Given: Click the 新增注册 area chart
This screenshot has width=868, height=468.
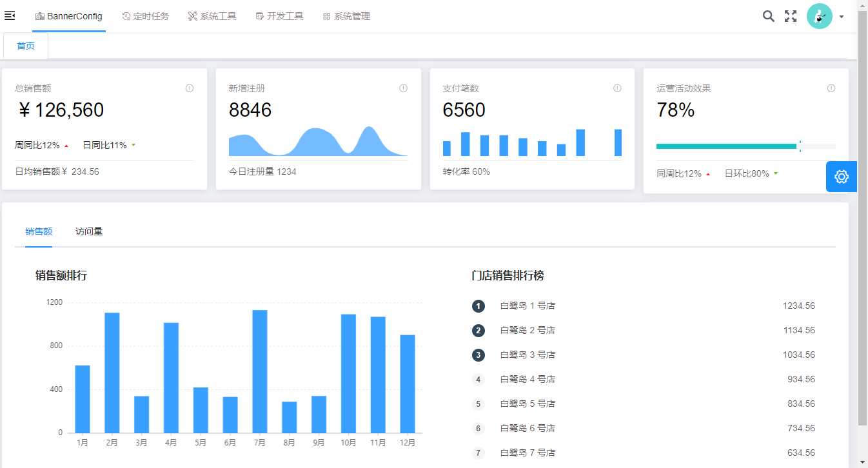Looking at the screenshot, I should pyautogui.click(x=319, y=141).
